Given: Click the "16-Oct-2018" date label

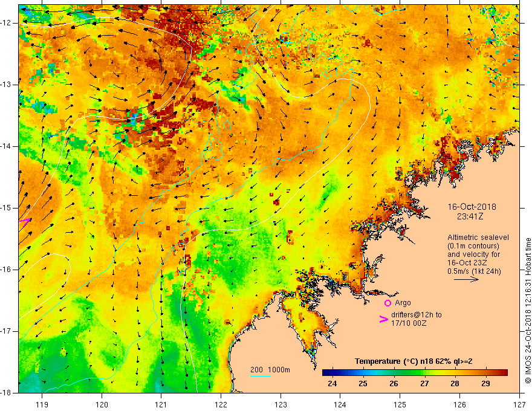Looking at the screenshot, I should point(472,207).
